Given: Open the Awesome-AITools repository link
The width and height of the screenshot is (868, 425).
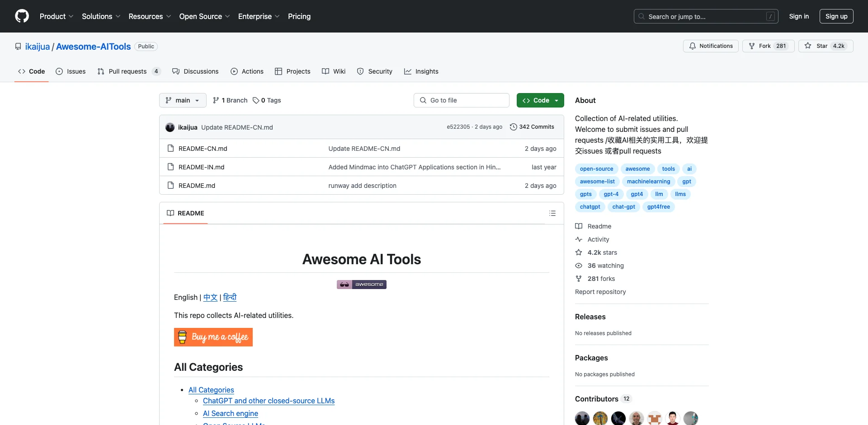Looking at the screenshot, I should point(93,47).
